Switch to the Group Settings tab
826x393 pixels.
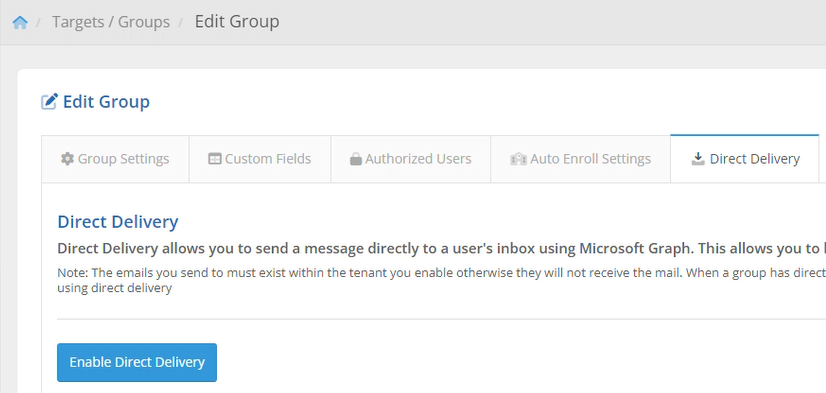pos(115,159)
